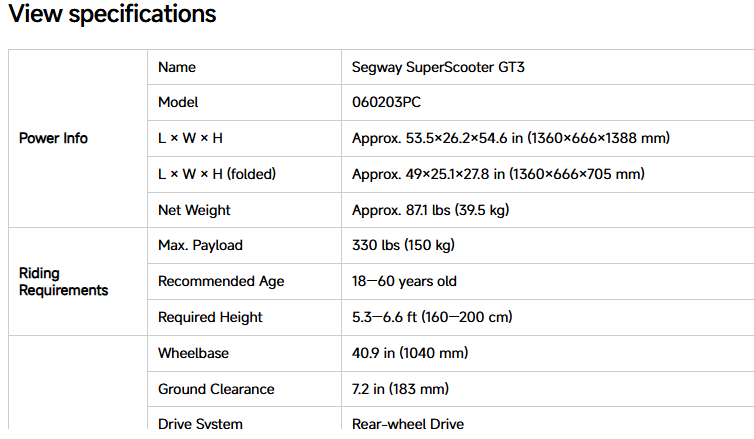Click the Net Weight label
The image size is (754, 439).
pyautogui.click(x=194, y=210)
